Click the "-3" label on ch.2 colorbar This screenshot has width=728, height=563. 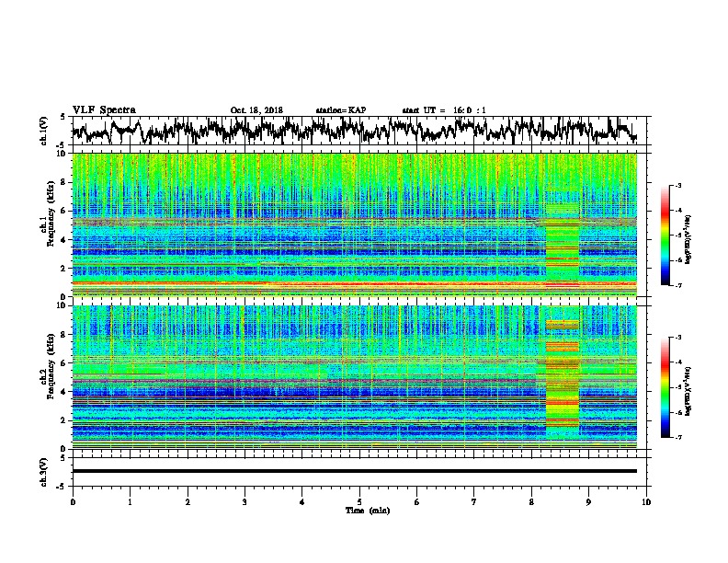[677, 338]
